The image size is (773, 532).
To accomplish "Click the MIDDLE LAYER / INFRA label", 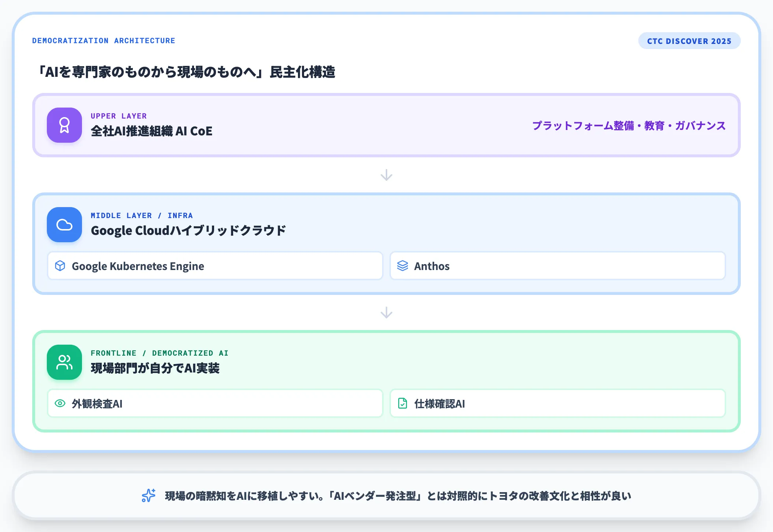I will [142, 216].
